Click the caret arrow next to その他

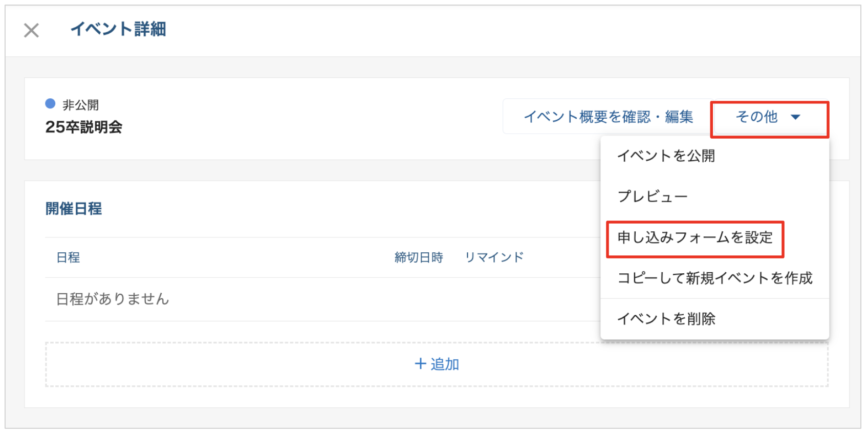click(795, 117)
